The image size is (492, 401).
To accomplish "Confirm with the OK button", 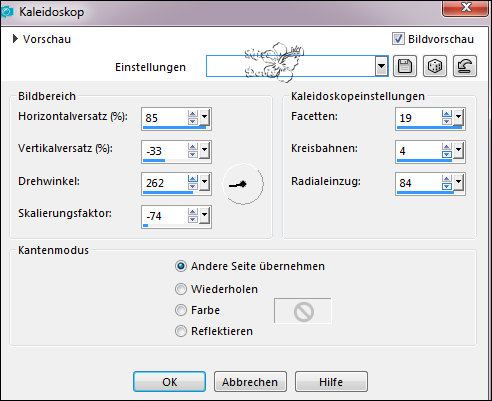I will coord(169,382).
